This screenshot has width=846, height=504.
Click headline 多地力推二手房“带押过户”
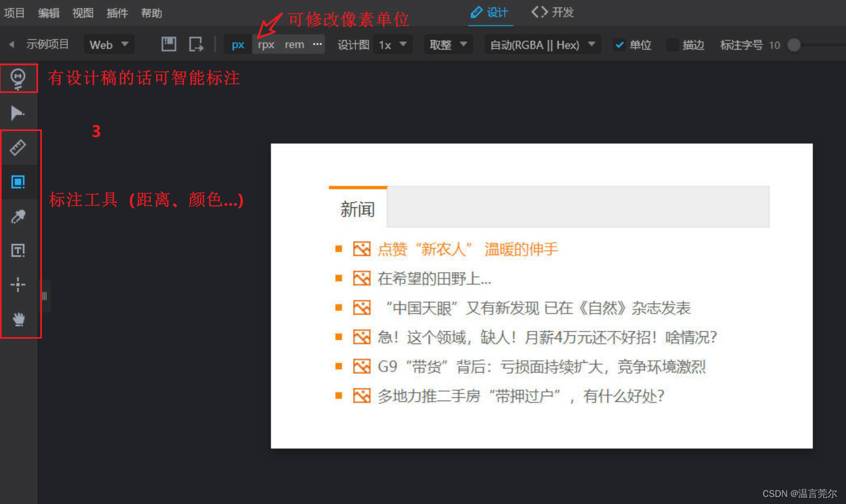(521, 396)
